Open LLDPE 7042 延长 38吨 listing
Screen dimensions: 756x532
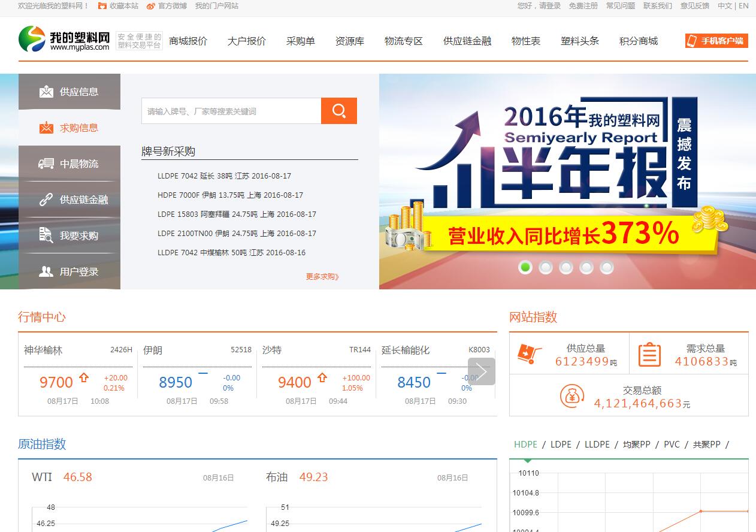pyautogui.click(x=224, y=176)
